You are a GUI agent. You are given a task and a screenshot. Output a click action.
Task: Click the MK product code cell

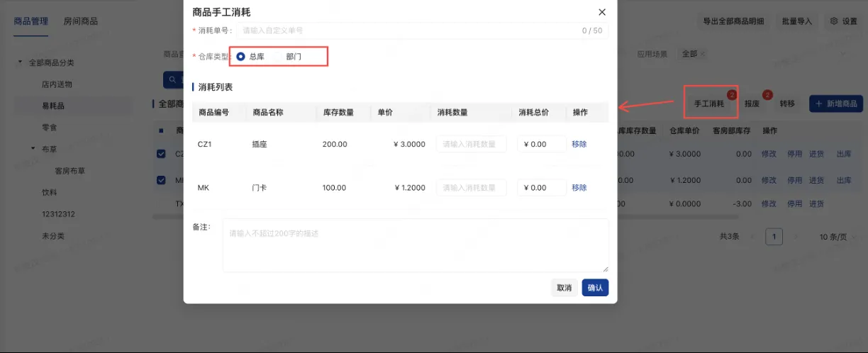[x=204, y=188]
